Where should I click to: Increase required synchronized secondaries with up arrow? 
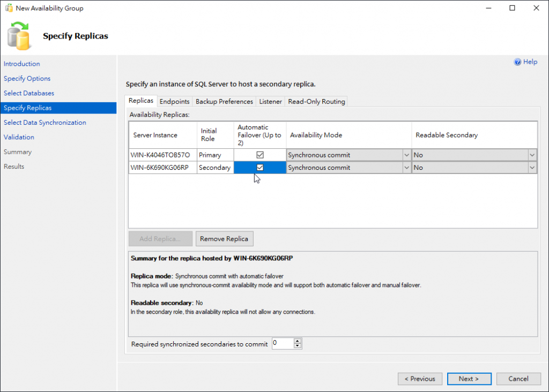[298, 341]
